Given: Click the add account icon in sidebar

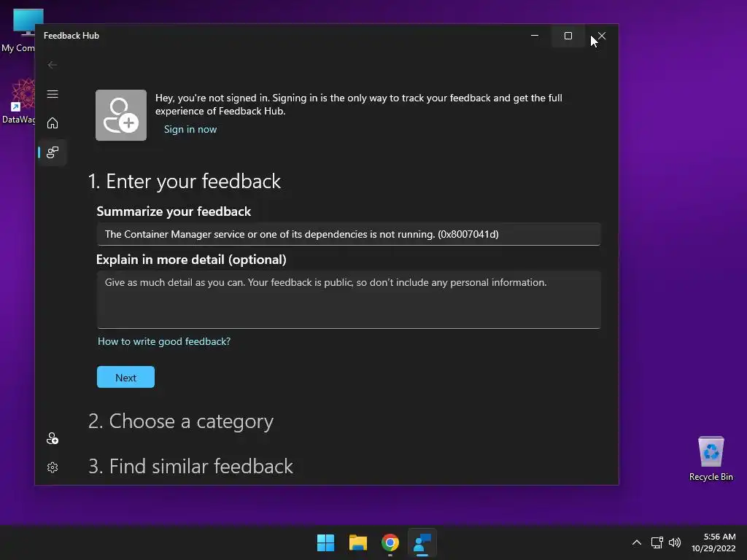Looking at the screenshot, I should (x=53, y=438).
